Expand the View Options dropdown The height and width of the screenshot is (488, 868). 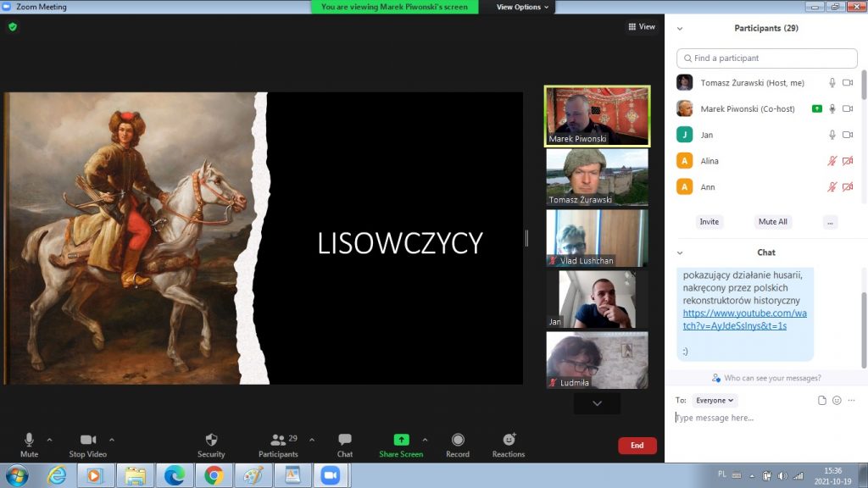pyautogui.click(x=522, y=7)
